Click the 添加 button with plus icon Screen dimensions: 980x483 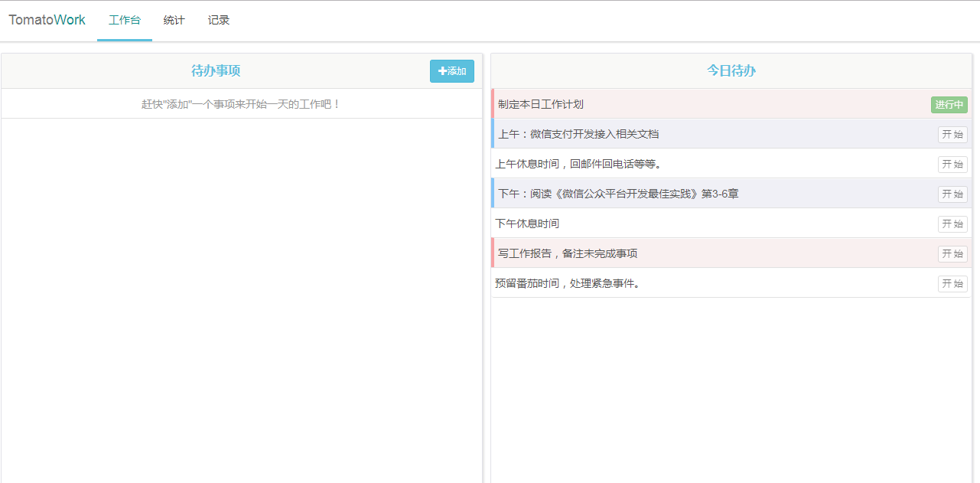tap(452, 71)
